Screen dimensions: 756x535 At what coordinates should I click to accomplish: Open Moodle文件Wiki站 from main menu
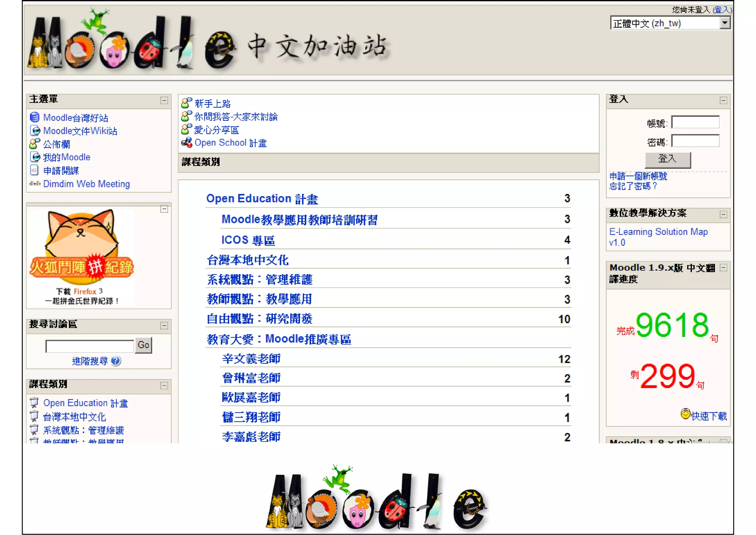pos(80,131)
